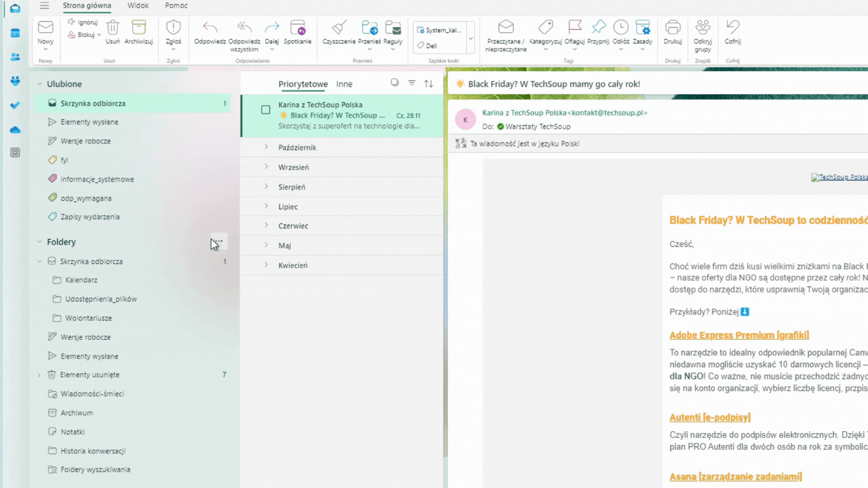This screenshot has height=488, width=868.
Task: Switch to the Widok ribbon tab
Action: (138, 5)
